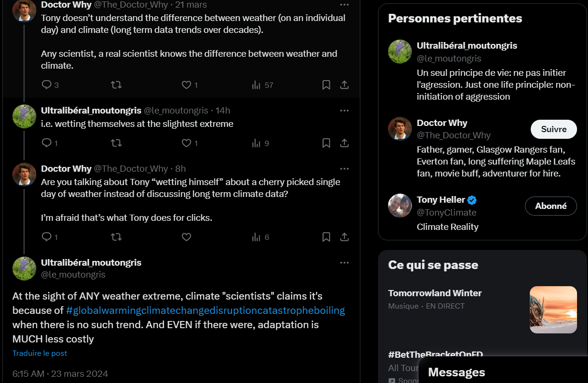Image resolution: width=588 pixels, height=383 pixels.
Task: Open #BetTheBracketOnFD trending item
Action: [x=435, y=354]
